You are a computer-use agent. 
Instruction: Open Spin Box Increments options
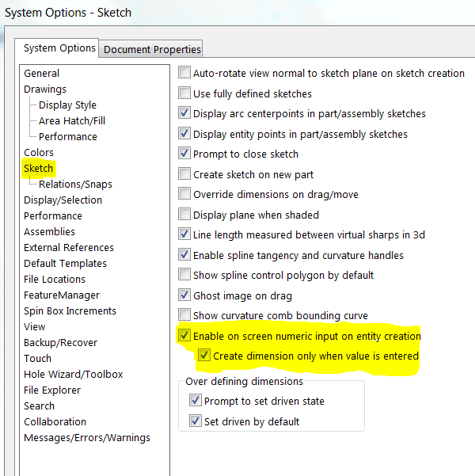click(x=70, y=310)
